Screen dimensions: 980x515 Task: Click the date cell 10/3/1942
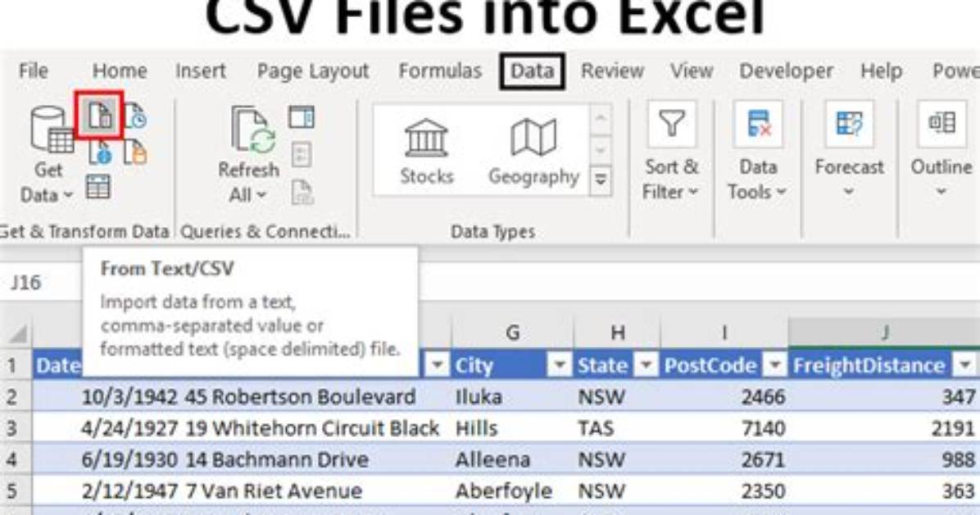click(107, 397)
